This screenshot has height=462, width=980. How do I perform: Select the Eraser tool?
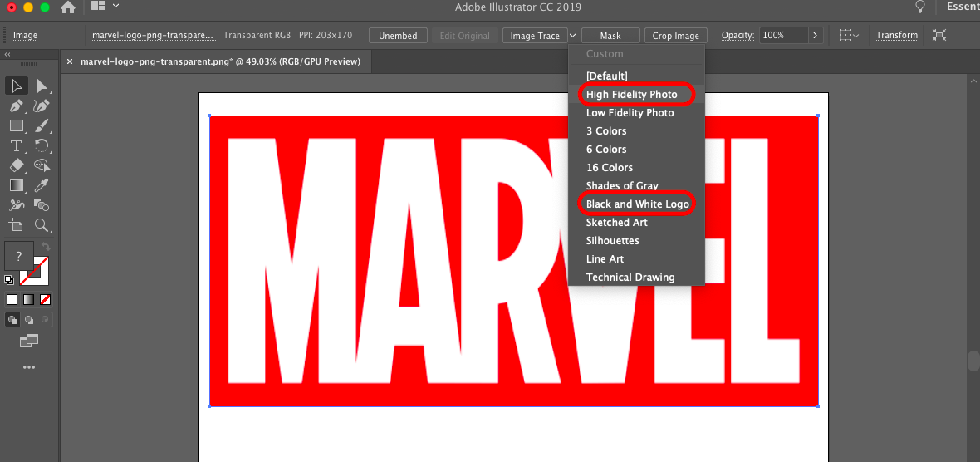pyautogui.click(x=17, y=165)
